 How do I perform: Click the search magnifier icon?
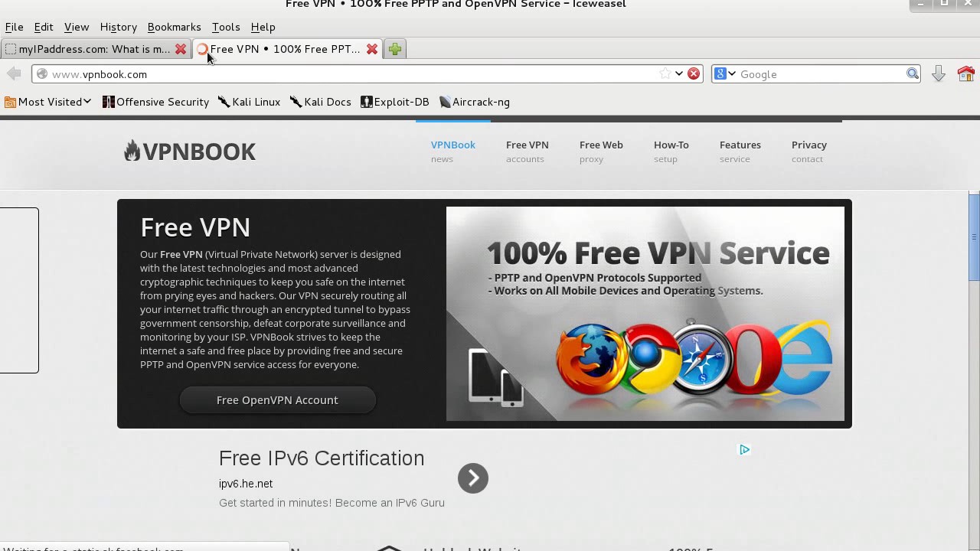pyautogui.click(x=913, y=74)
